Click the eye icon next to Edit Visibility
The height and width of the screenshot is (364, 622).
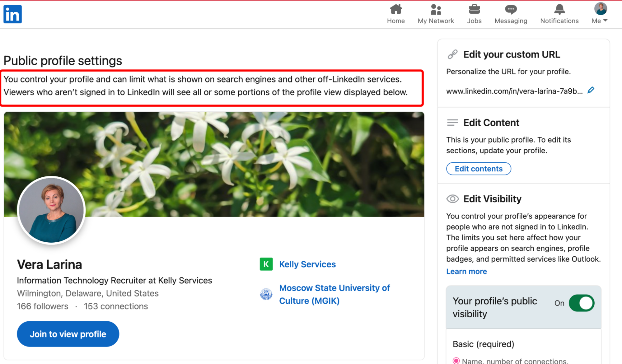[x=452, y=199]
